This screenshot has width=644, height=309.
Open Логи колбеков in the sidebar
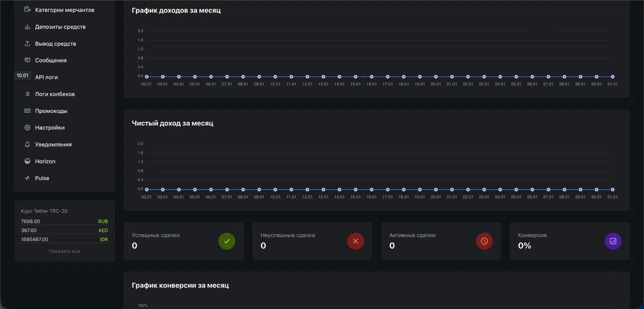(54, 94)
